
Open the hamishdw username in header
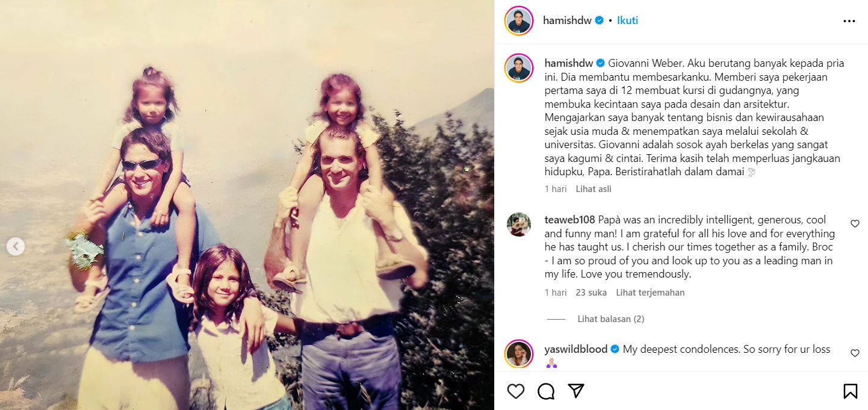pos(567,20)
